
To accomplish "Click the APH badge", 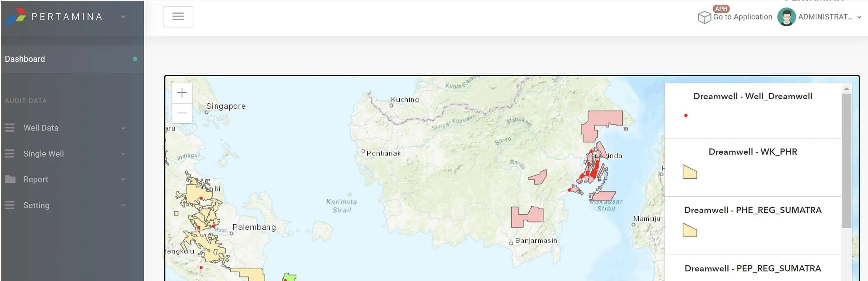I will 721,9.
